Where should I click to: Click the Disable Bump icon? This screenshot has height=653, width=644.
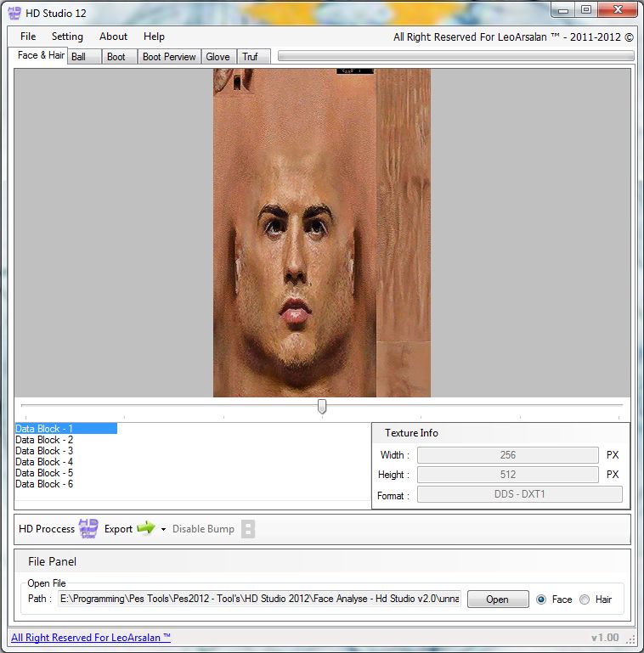[248, 529]
